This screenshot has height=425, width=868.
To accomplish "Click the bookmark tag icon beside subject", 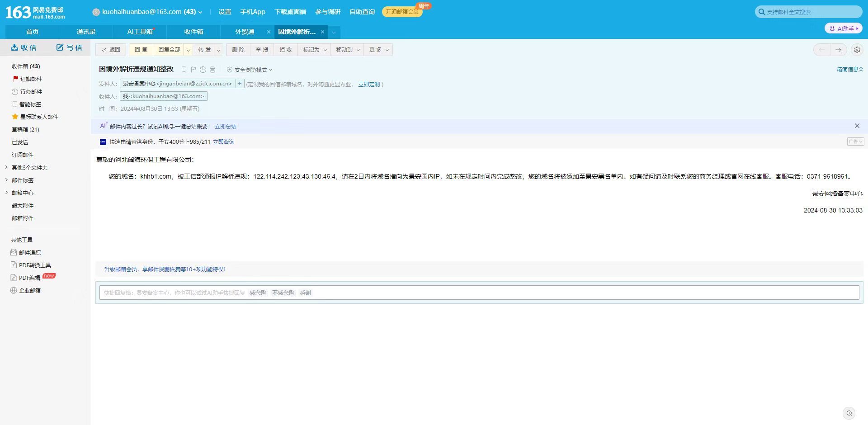I will (x=184, y=70).
